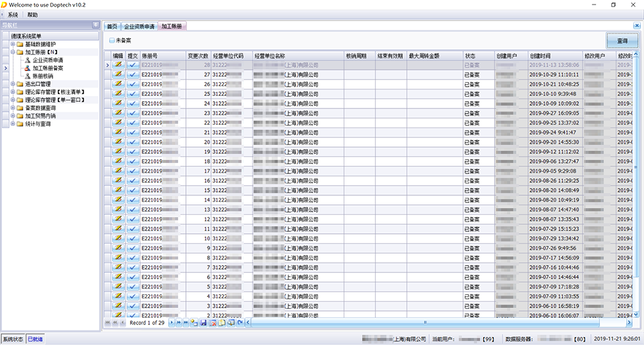This screenshot has height=345, width=644.
Task: Expand the 进出口管理 folder
Action: click(12, 84)
